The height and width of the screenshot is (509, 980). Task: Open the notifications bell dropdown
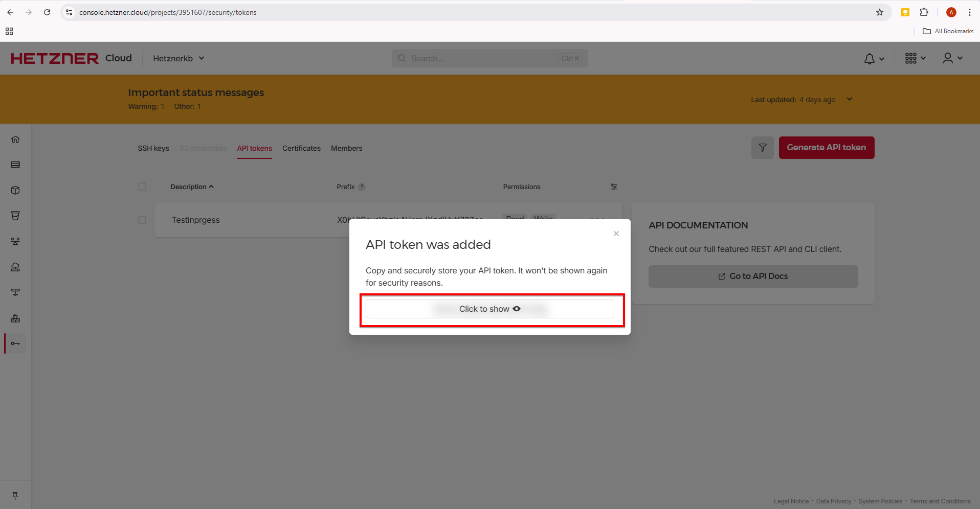coord(874,59)
